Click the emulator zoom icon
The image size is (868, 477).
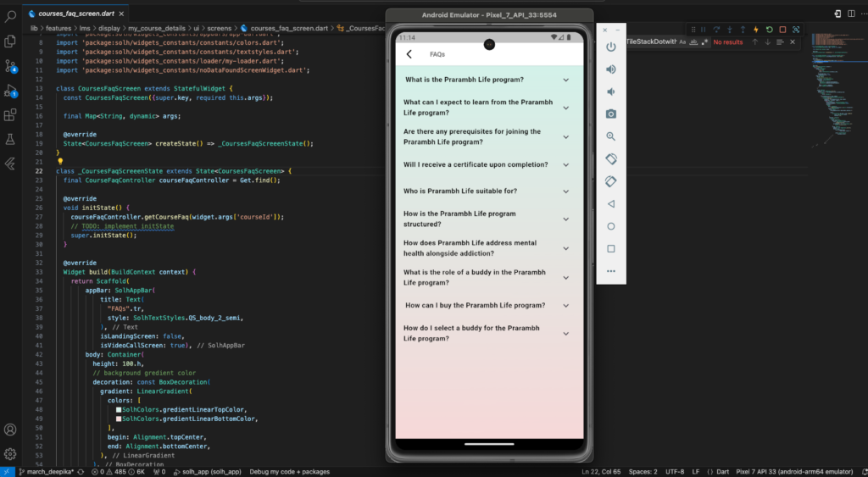(x=610, y=136)
